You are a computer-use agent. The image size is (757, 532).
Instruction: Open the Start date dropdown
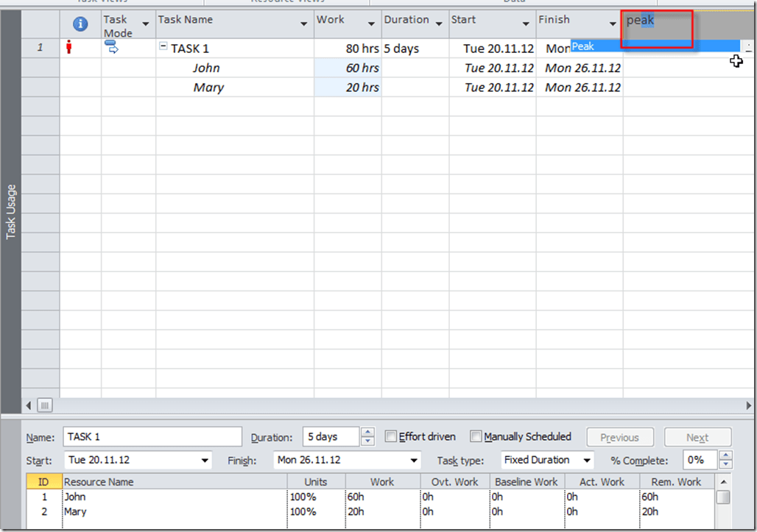(x=205, y=461)
